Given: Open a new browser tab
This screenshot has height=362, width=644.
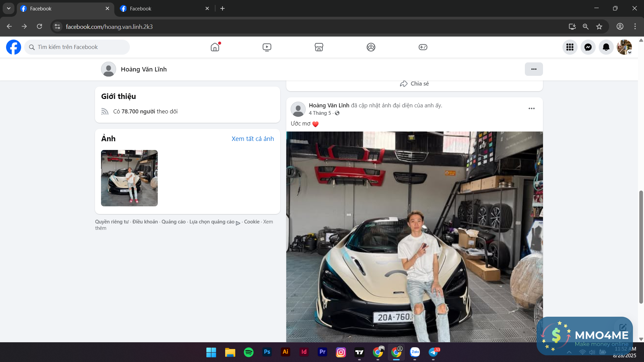Looking at the screenshot, I should click(222, 8).
